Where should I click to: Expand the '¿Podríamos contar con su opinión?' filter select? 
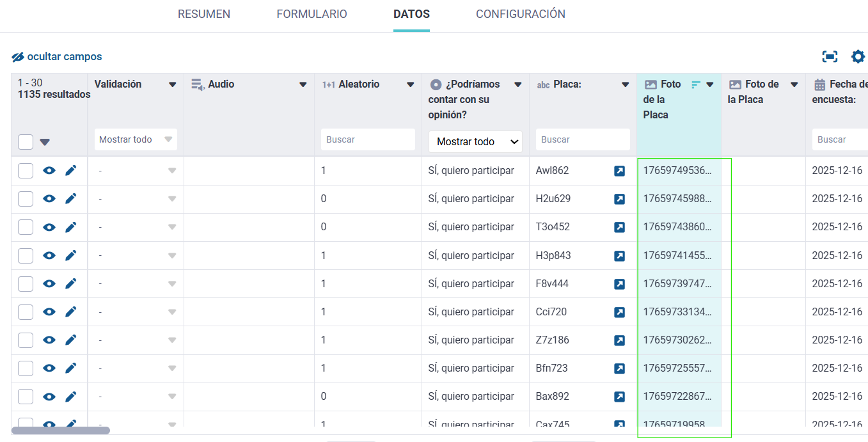[475, 142]
